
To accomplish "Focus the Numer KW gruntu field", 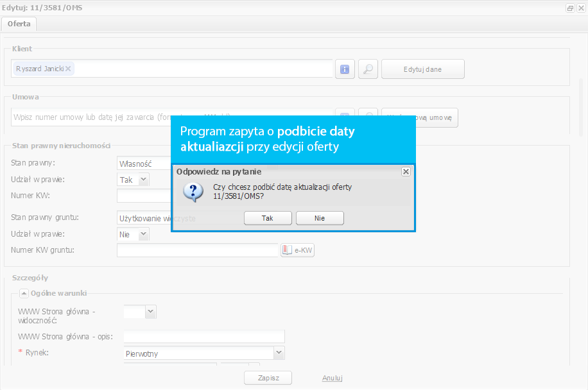I will pos(197,250).
